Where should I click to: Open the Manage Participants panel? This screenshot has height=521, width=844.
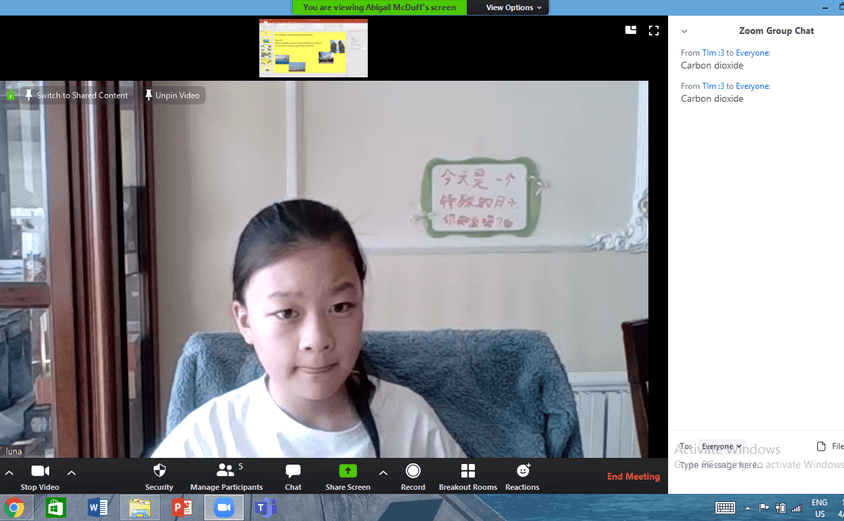pos(226,471)
